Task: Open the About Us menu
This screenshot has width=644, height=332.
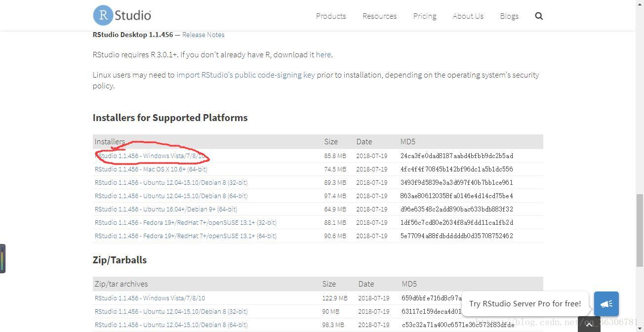Action: point(468,16)
